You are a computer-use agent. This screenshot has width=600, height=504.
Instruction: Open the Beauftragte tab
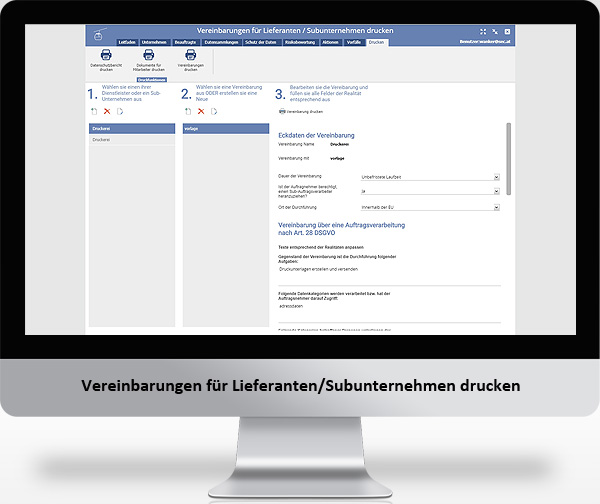[x=186, y=42]
